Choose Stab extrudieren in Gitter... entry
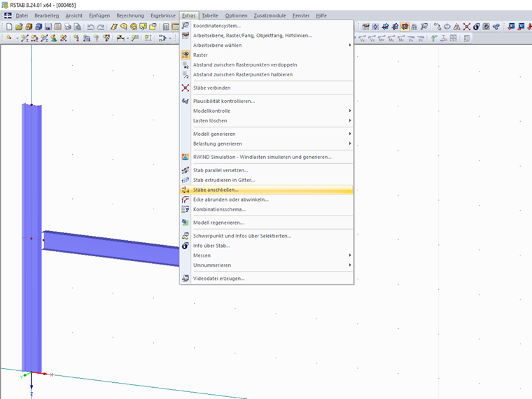The image size is (532, 399). [x=266, y=180]
